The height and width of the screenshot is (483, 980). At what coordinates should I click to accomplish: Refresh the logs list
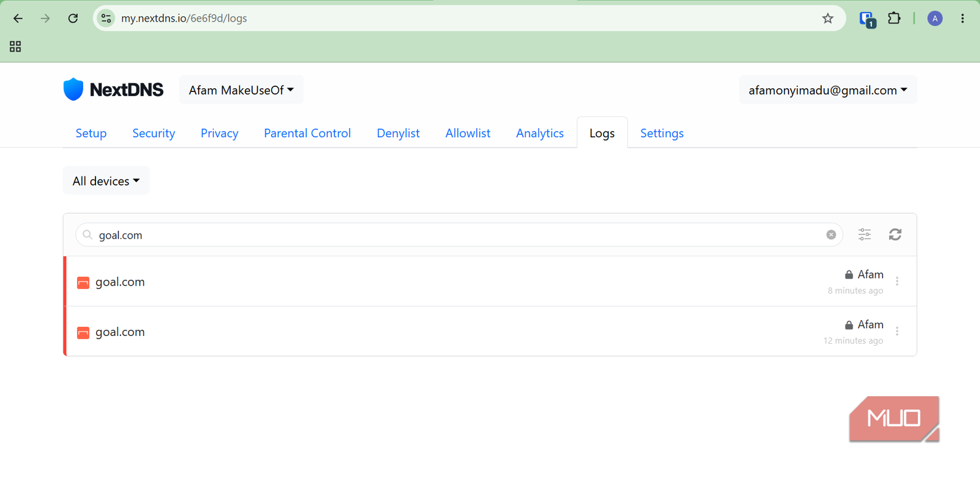tap(895, 235)
